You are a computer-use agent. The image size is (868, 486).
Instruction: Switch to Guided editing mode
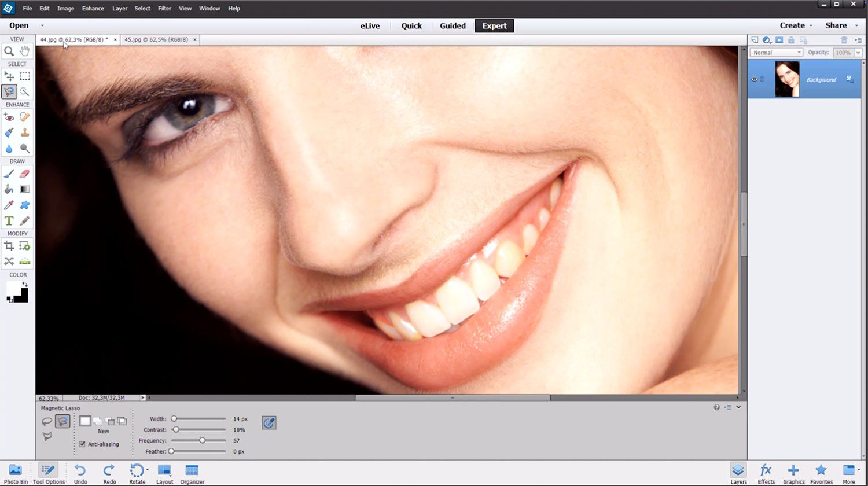pos(453,26)
